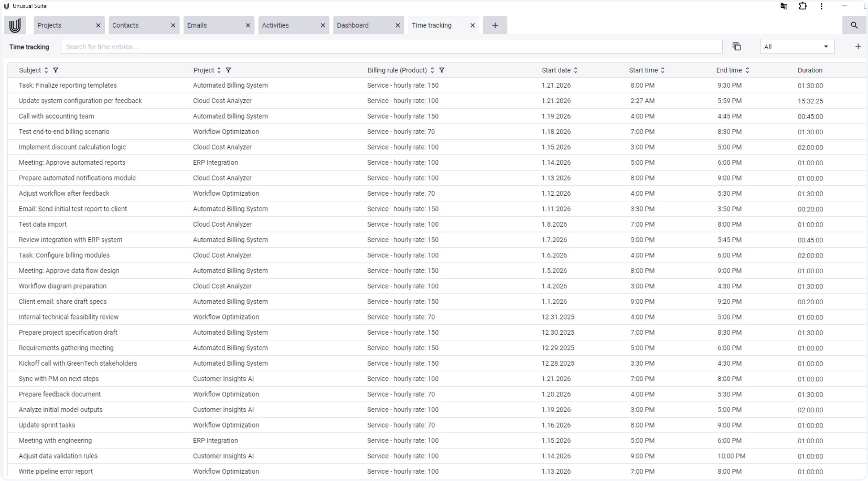Sort by Start time column arrows
This screenshot has height=481, width=868.
(x=662, y=70)
